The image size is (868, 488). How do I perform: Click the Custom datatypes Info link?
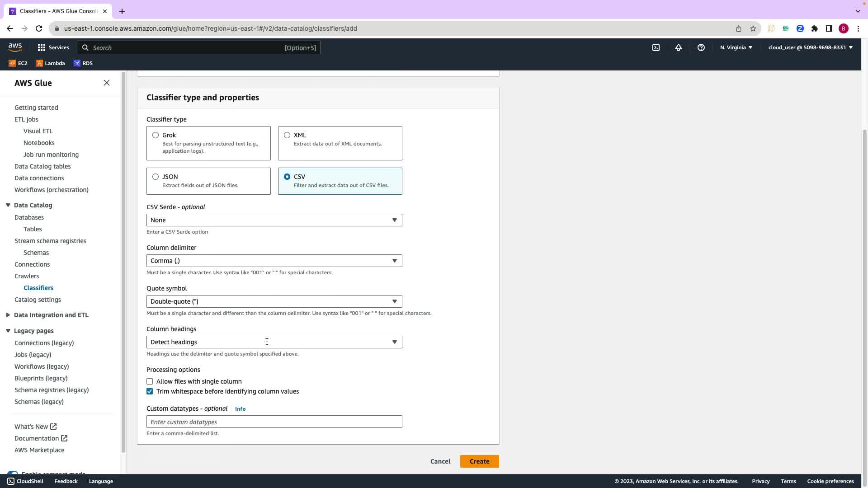(240, 409)
